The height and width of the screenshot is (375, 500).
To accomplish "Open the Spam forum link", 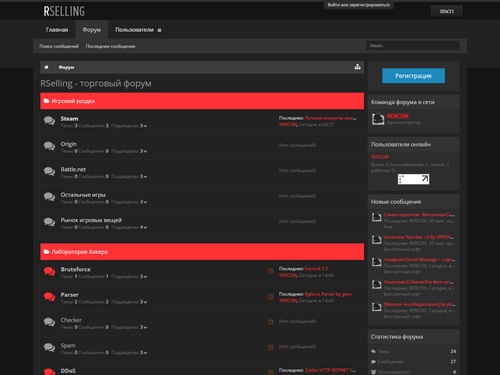I will 68,345.
